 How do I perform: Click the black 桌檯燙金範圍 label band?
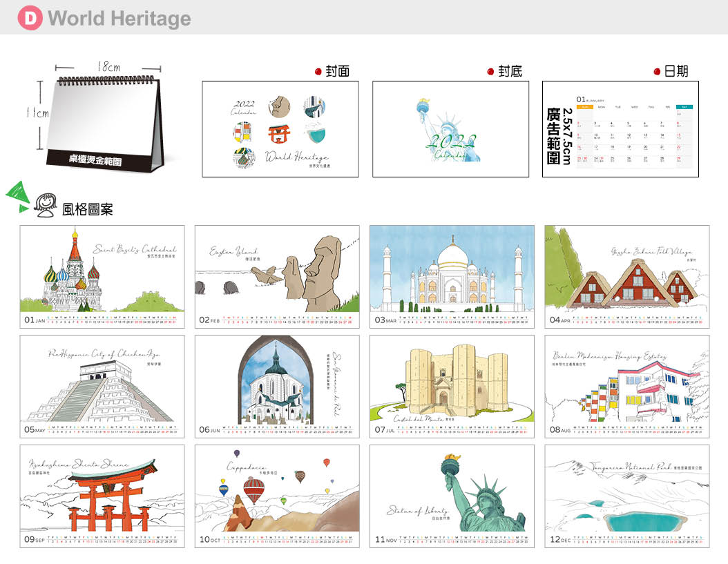(96, 160)
